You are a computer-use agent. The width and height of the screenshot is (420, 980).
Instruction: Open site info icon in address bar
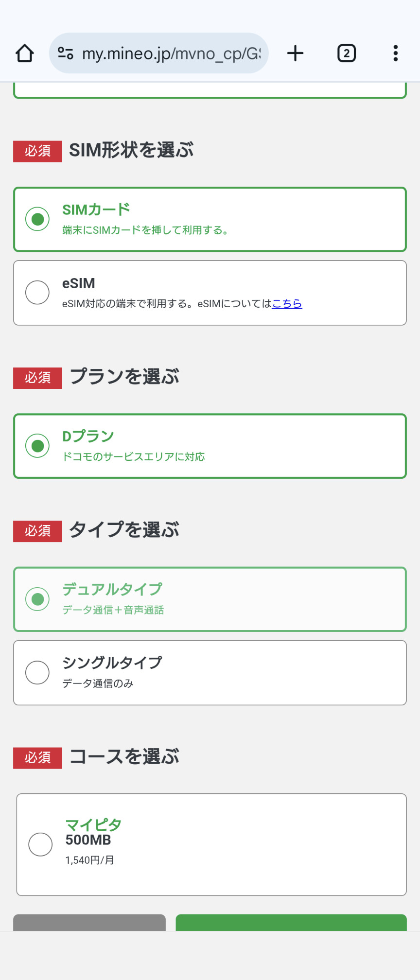tap(66, 53)
